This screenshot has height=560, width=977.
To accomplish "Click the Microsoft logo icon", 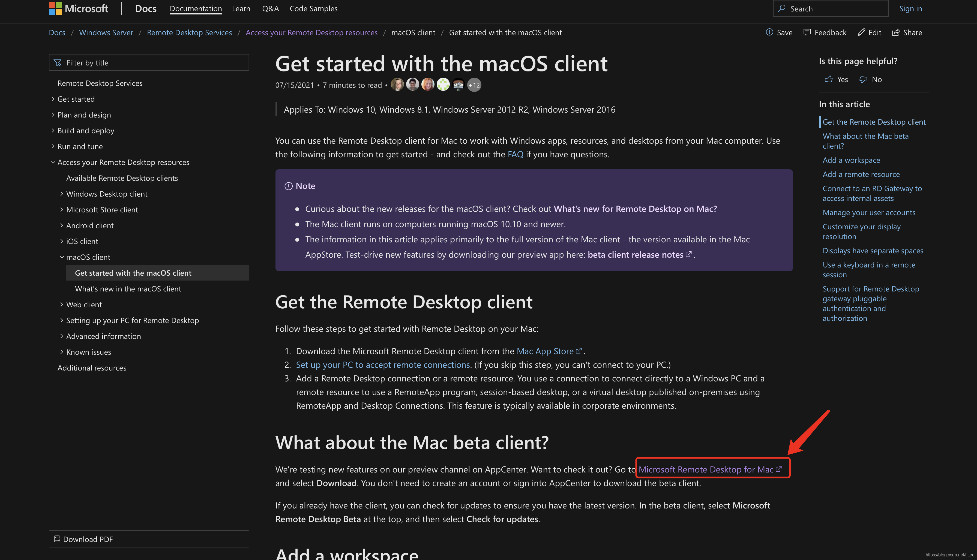I will click(55, 8).
